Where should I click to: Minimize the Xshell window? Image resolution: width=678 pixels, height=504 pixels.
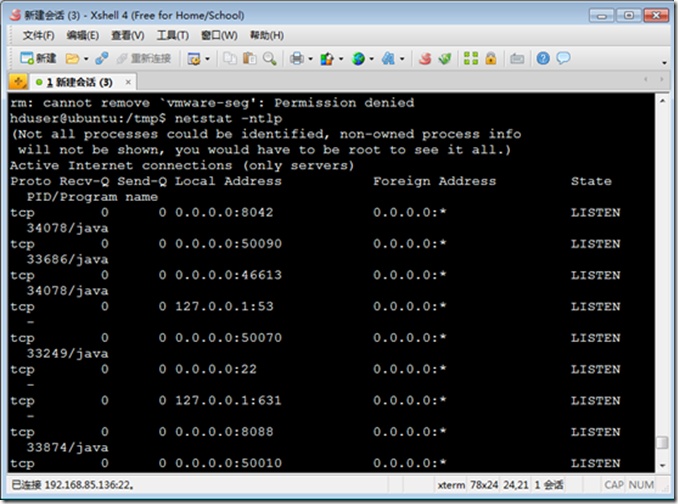click(601, 16)
